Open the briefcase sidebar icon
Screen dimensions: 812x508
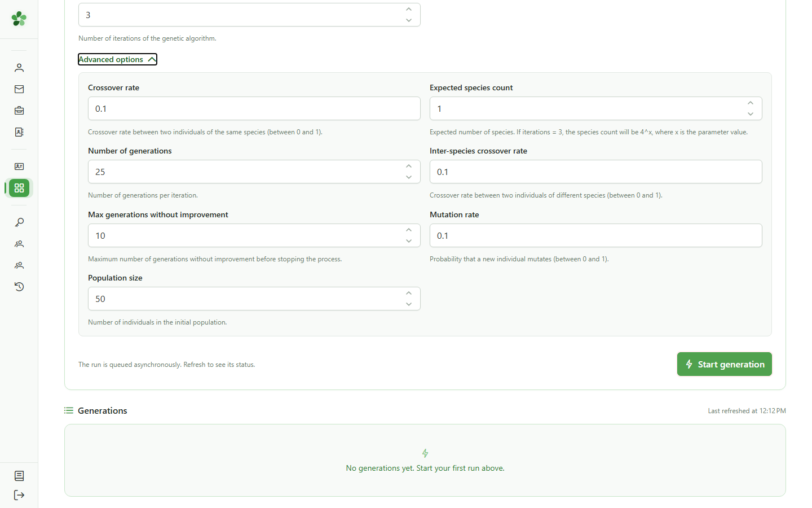(19, 111)
